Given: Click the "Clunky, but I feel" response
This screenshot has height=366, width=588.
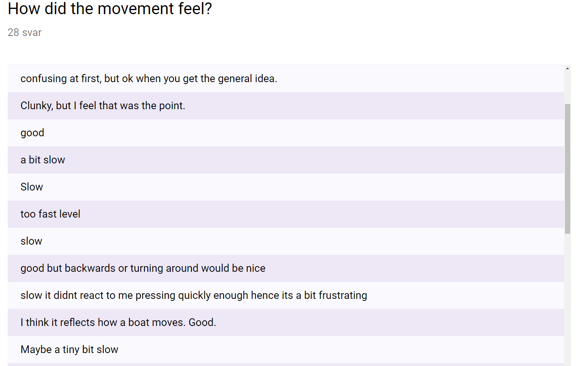Looking at the screenshot, I should (103, 106).
